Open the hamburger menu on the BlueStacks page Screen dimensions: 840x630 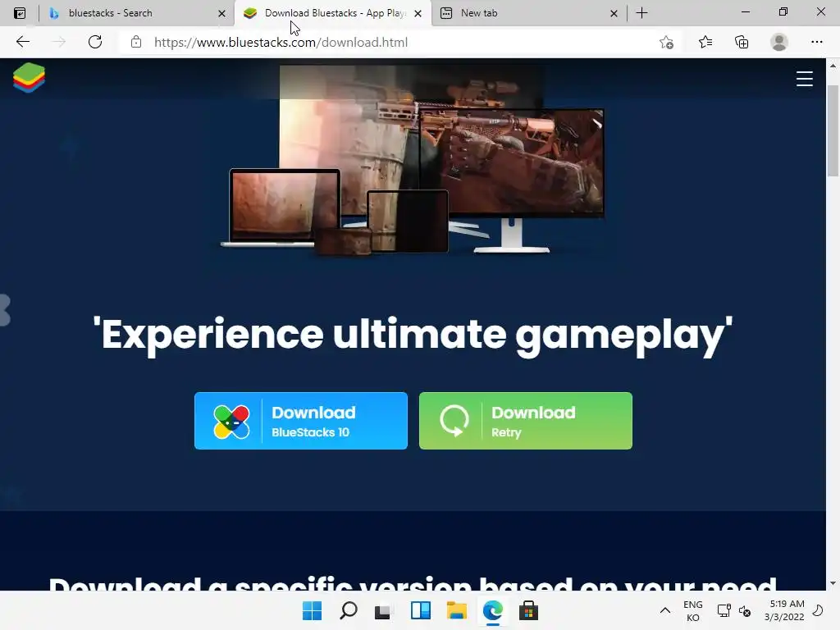[x=804, y=79]
